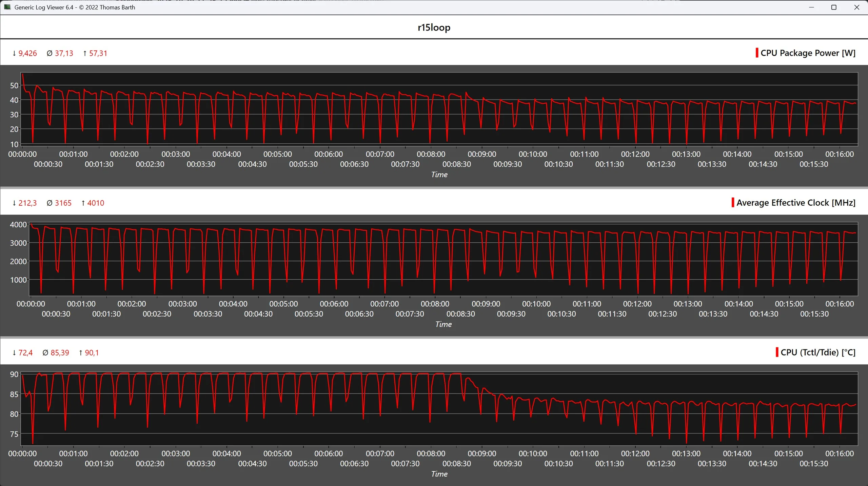Screen dimensions: 868x486
Task: Click the temperature minimum value 72,4
Action: [25, 353]
